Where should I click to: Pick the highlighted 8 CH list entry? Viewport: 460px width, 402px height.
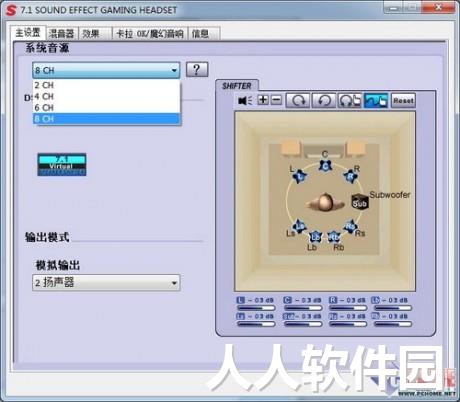coord(106,119)
